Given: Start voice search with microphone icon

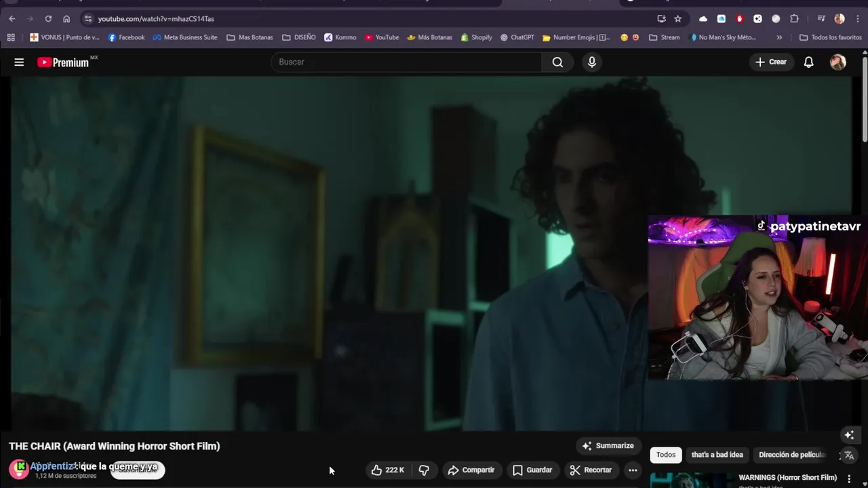Looking at the screenshot, I should pos(592,62).
